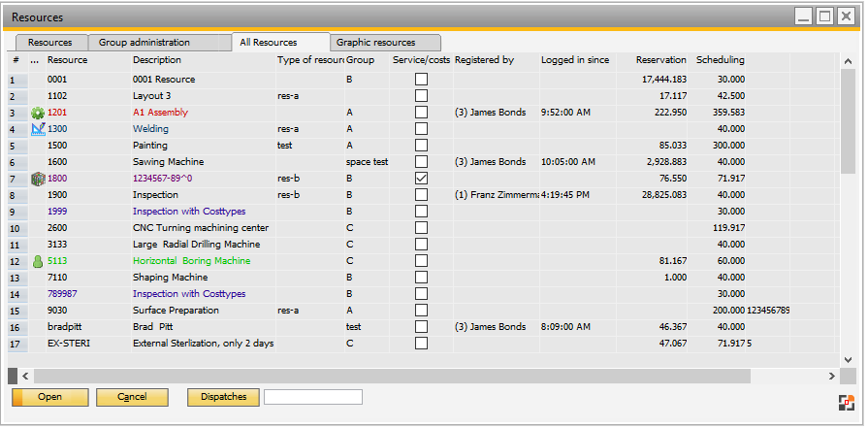Sort by the Reservation column header
The image size is (868, 428).
660,60
